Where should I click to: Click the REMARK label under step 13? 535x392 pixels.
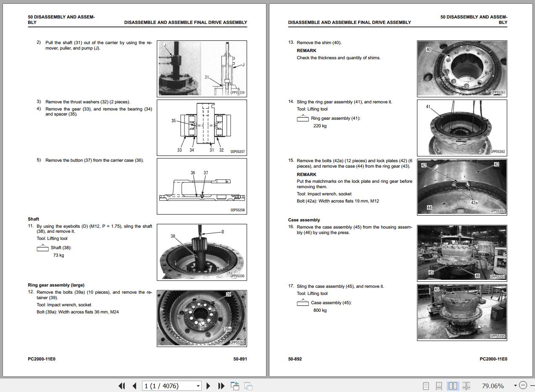(306, 50)
